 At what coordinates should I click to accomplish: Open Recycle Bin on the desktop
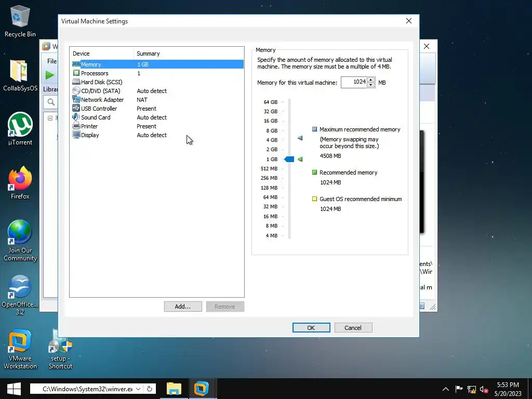(20, 21)
